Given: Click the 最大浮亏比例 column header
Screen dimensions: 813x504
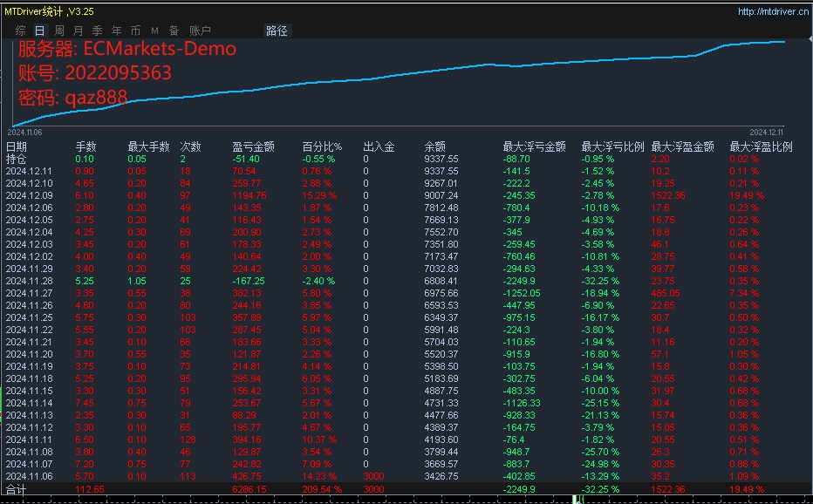Looking at the screenshot, I should pyautogui.click(x=612, y=146).
